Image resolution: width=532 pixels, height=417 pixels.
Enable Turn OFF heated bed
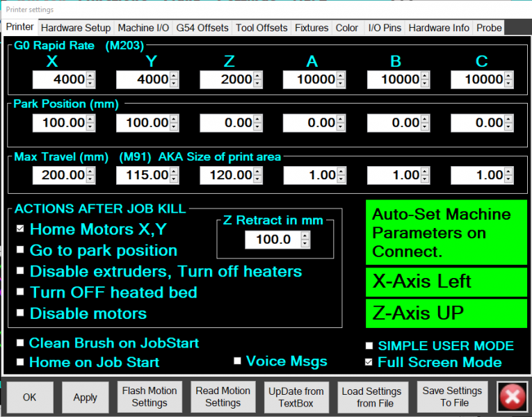pos(21,293)
